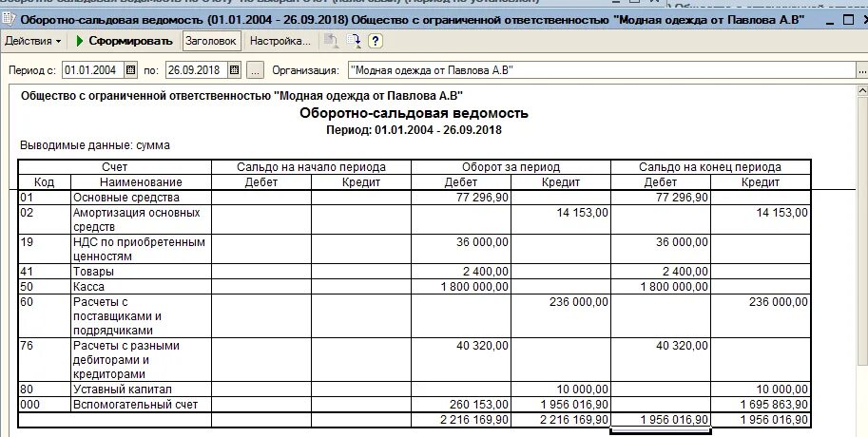Click the debit turnover 1 800 000,00 for Касса
The width and height of the screenshot is (868, 437).
(460, 287)
